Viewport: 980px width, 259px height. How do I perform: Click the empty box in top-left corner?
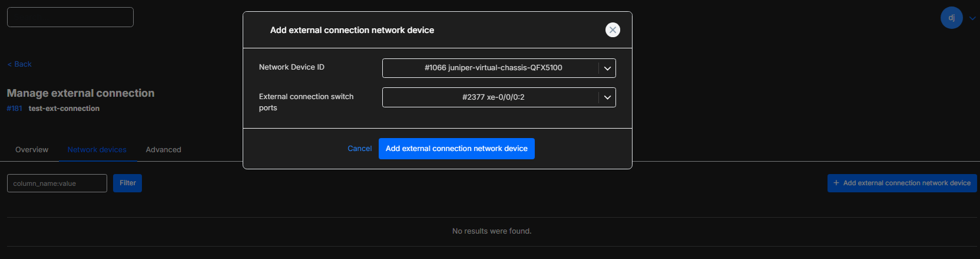70,17
